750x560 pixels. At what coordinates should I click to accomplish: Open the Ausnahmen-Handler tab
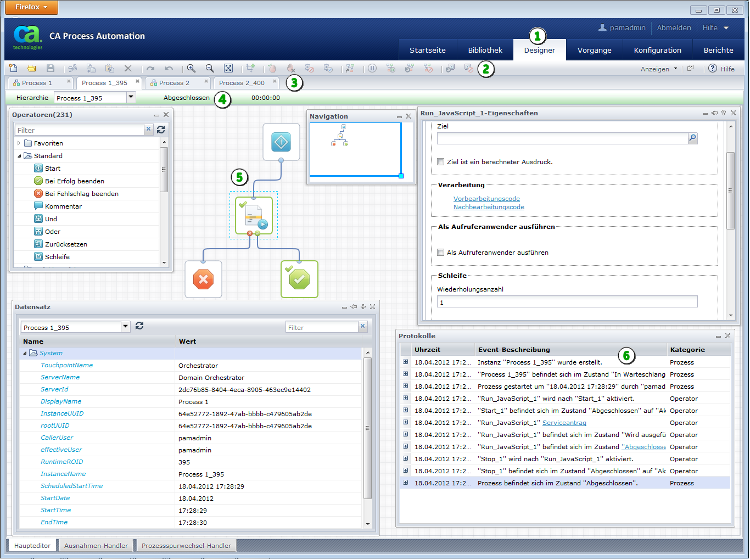click(96, 546)
